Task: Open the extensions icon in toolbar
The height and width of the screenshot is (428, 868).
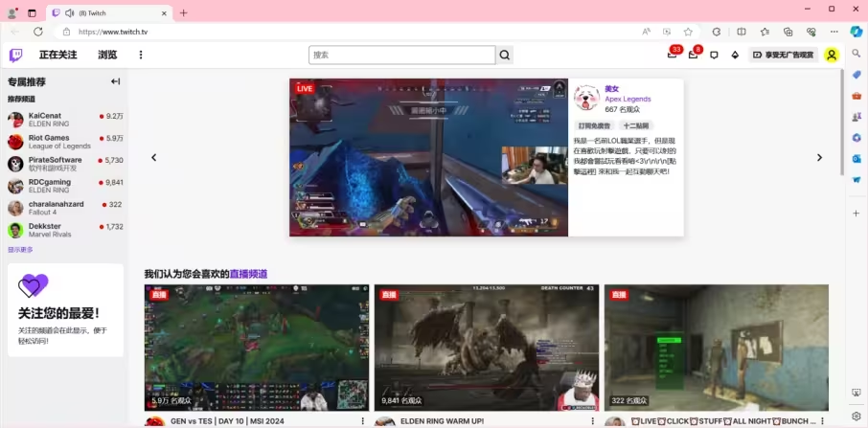Action: click(717, 32)
